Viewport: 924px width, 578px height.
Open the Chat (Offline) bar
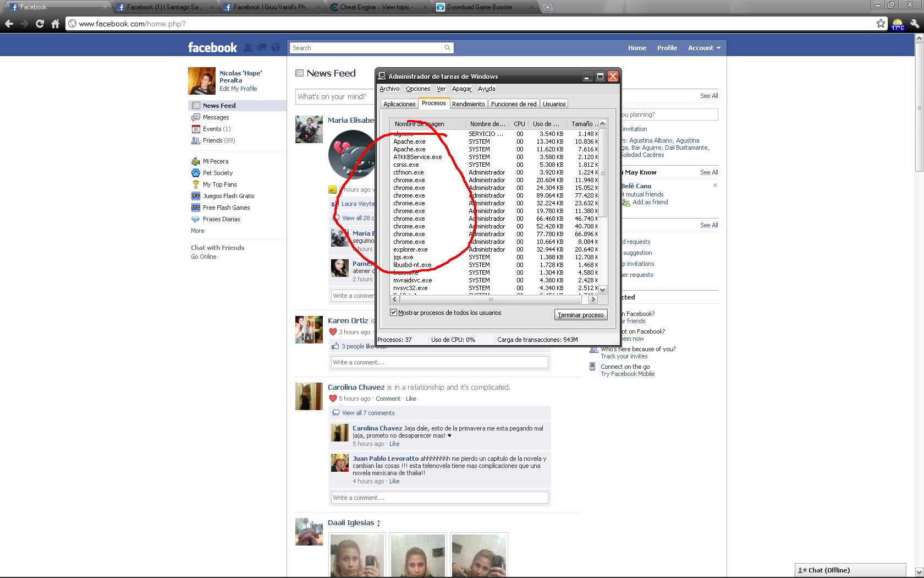[x=850, y=570]
